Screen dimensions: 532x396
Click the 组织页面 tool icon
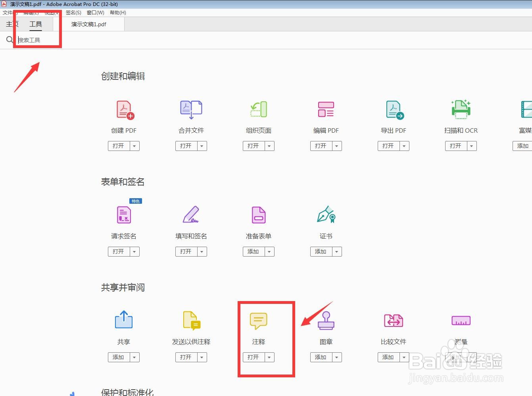(258, 110)
